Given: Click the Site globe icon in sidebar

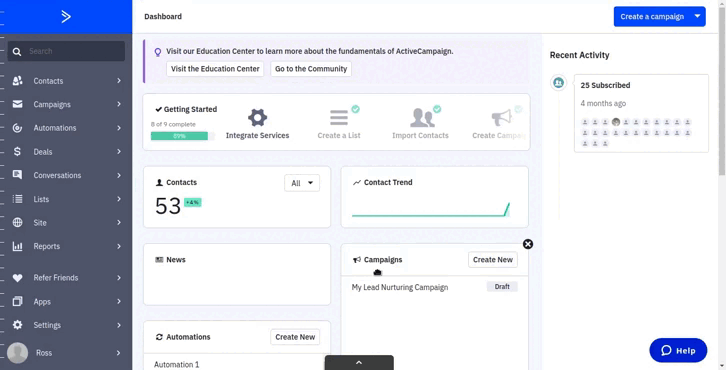Looking at the screenshot, I should [17, 222].
